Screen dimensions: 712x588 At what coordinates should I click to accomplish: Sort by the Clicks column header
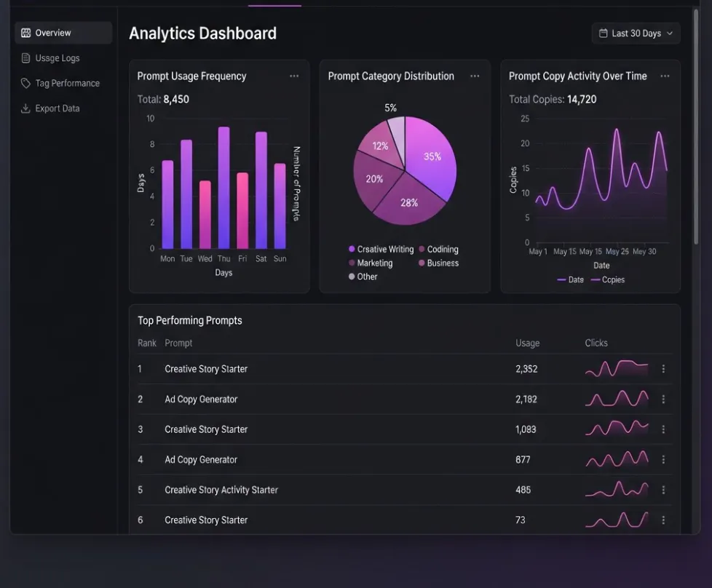click(596, 343)
